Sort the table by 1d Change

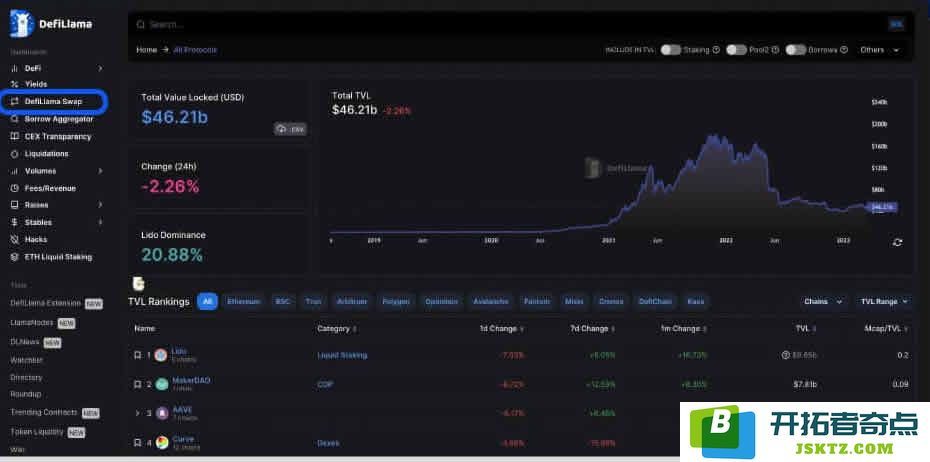click(x=501, y=329)
